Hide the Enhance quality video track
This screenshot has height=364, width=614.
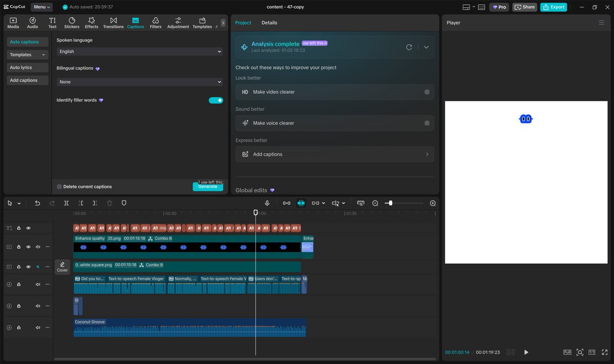coord(29,247)
